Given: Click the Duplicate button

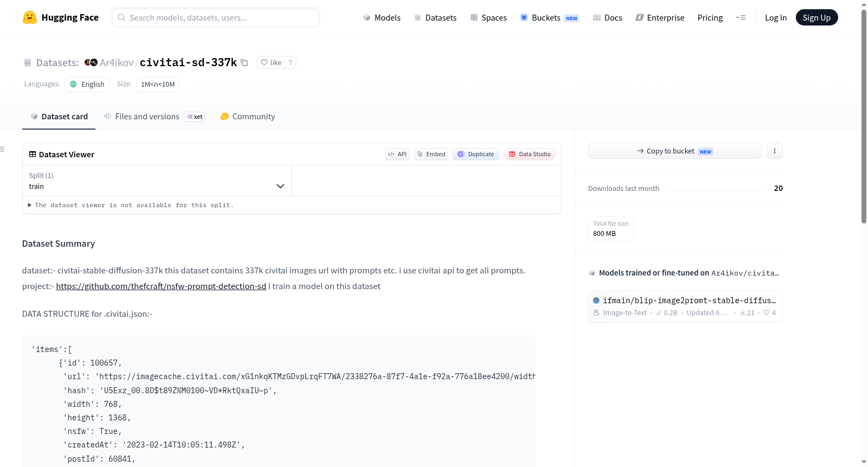Looking at the screenshot, I should click(476, 154).
